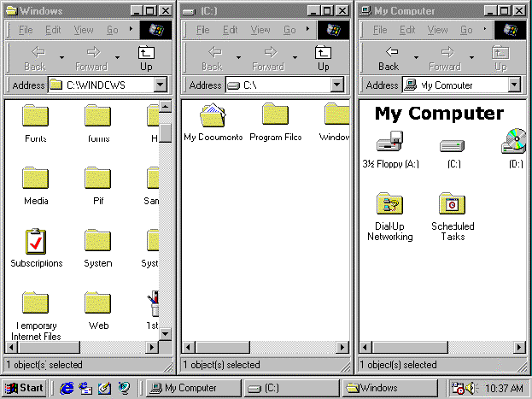532x399 pixels.
Task: Open the Scheduled Tasks folder
Action: tap(452, 205)
